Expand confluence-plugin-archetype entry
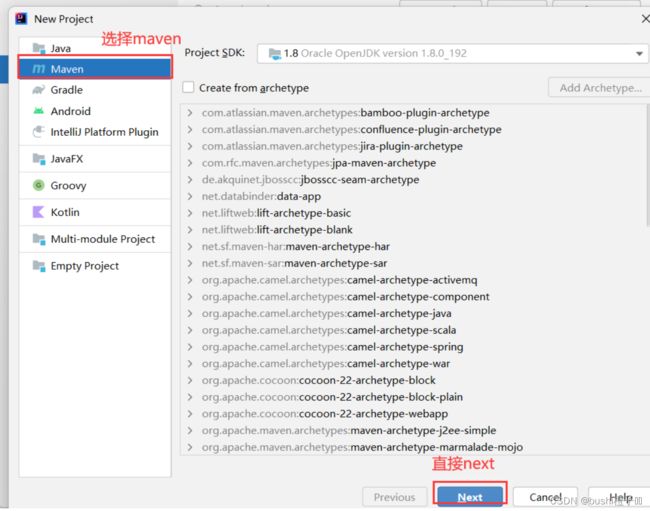The width and height of the screenshot is (650, 511). 190,129
